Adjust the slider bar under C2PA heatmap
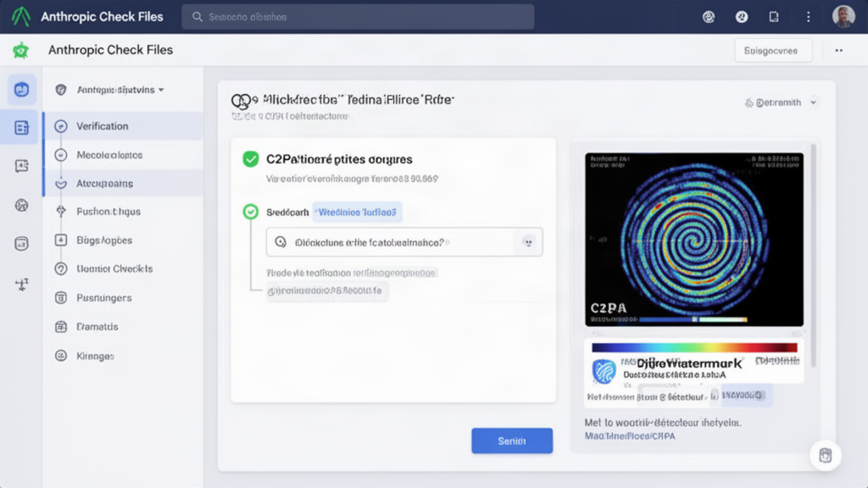 click(x=693, y=319)
